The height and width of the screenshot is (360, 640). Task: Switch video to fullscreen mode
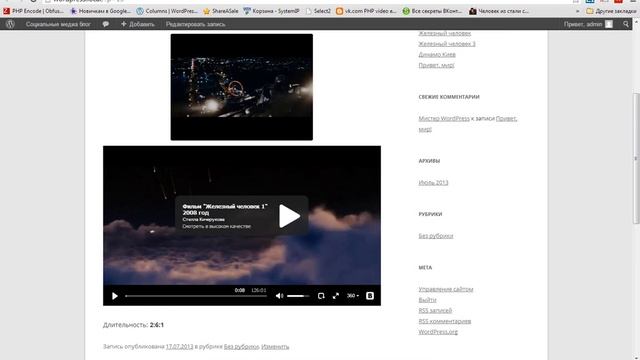(x=336, y=296)
